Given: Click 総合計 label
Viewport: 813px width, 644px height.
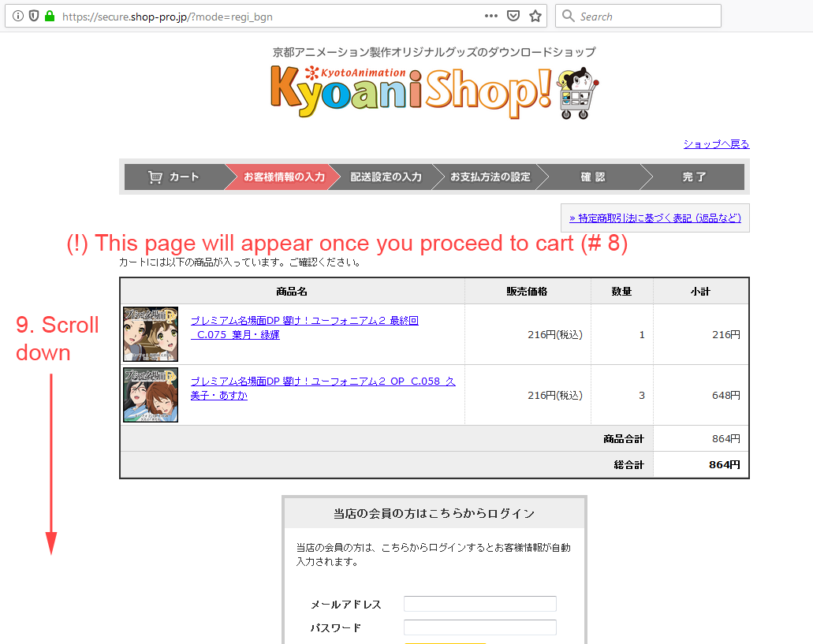Looking at the screenshot, I should pyautogui.click(x=628, y=465).
